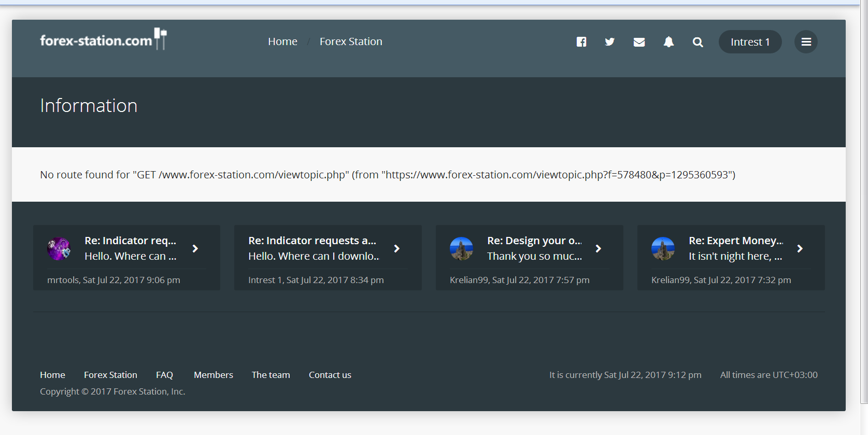Click mrtools avatar thumbnail
This screenshot has height=435, width=868.
coord(59,248)
